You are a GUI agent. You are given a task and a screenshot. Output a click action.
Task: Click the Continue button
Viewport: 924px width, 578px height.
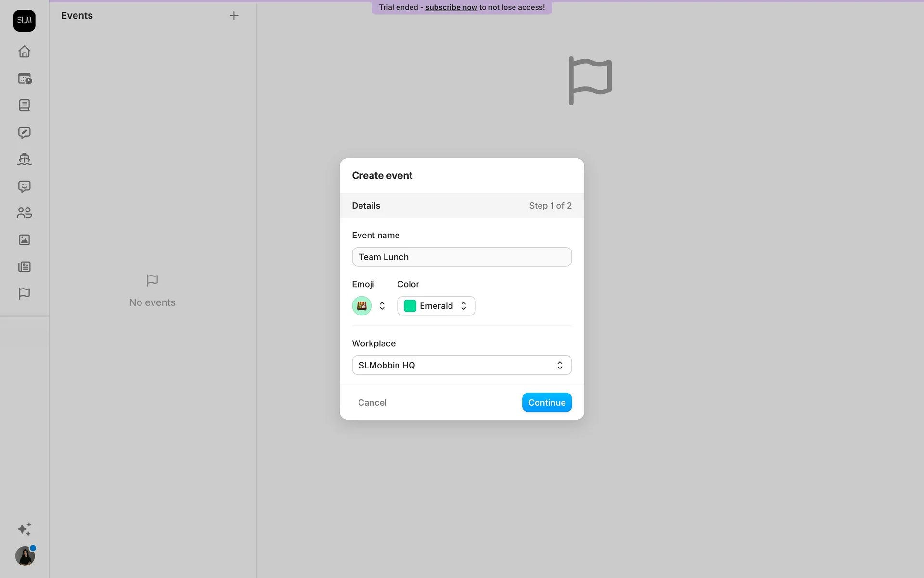click(x=547, y=403)
